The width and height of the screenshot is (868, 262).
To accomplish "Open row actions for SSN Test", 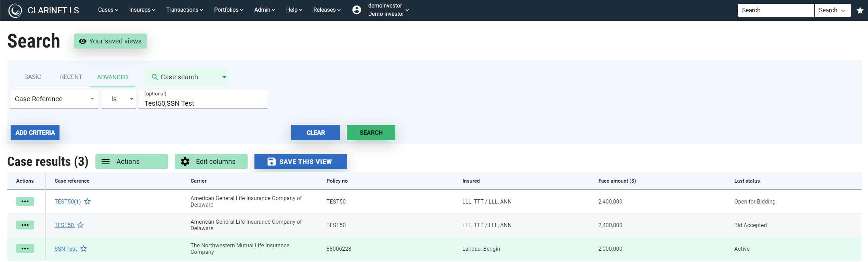I will point(25,249).
